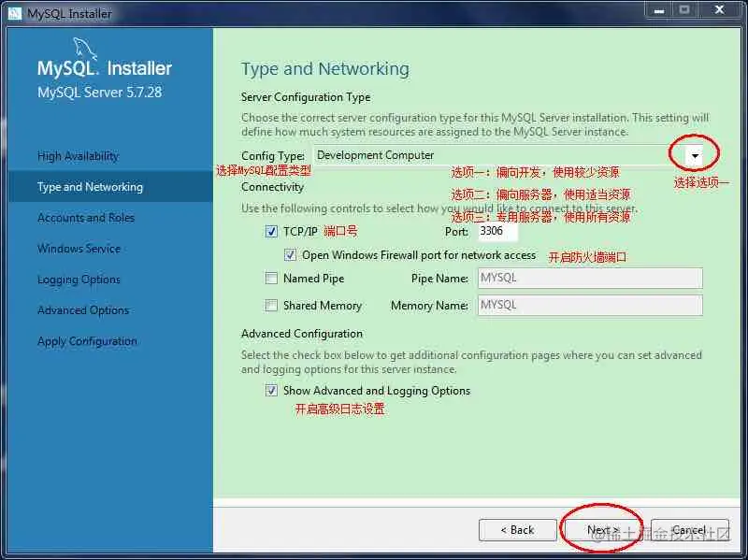The height and width of the screenshot is (560, 748).
Task: Open the Config Type dropdown arrow
Action: pos(695,155)
